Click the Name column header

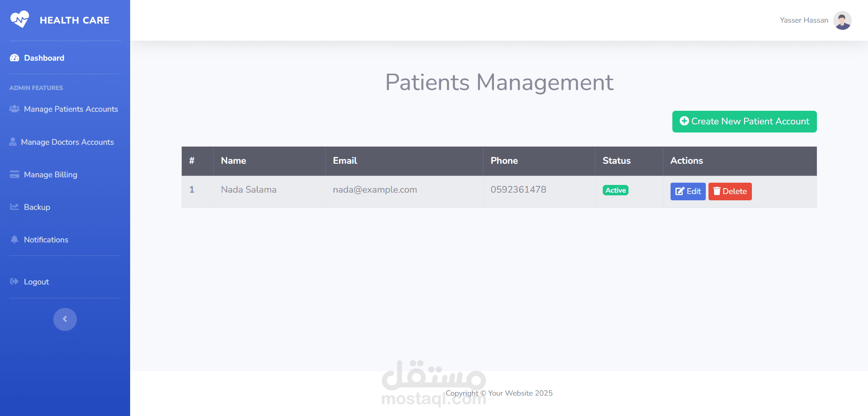pos(234,161)
